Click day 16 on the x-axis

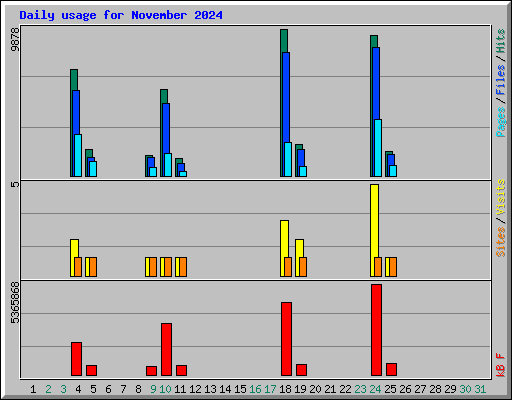pyautogui.click(x=255, y=389)
